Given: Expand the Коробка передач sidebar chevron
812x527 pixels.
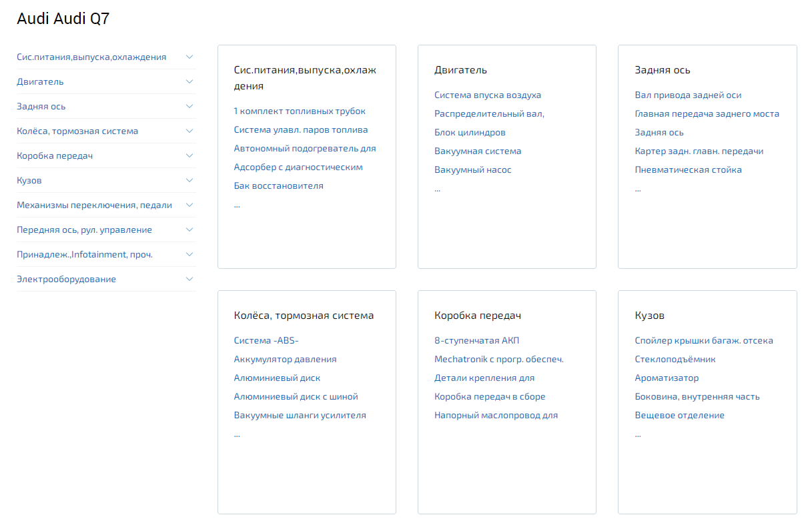Looking at the screenshot, I should tap(189, 155).
